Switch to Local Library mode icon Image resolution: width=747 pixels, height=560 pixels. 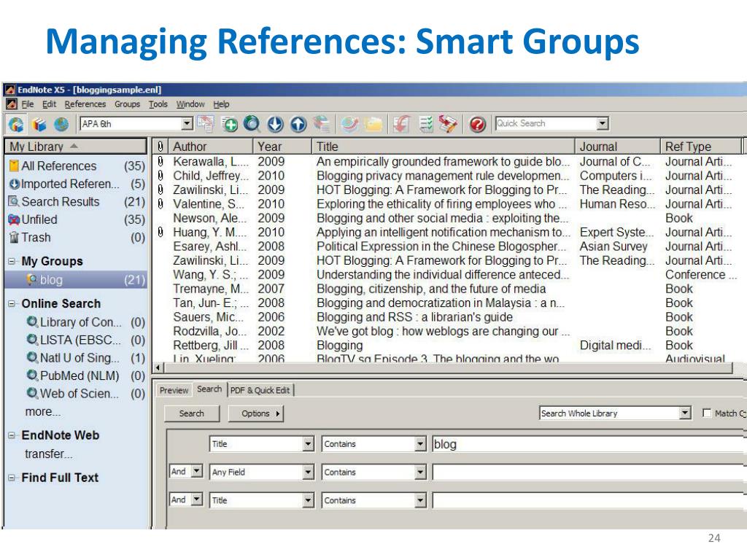(39, 124)
